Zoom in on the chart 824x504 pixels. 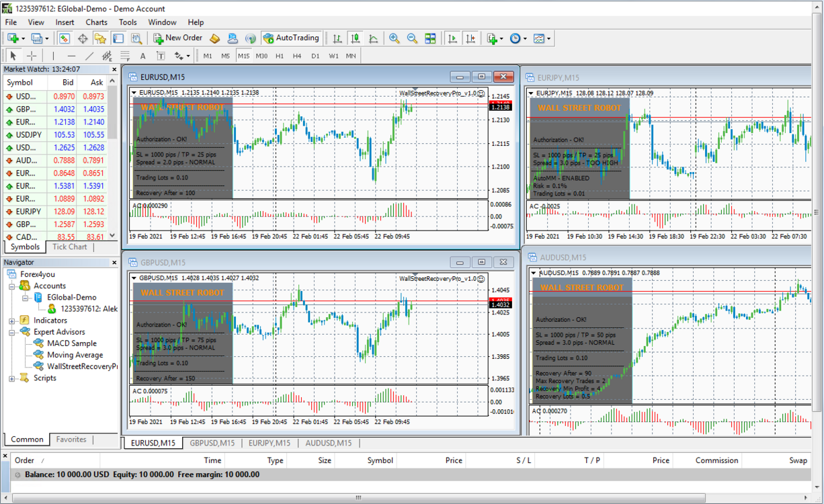(x=395, y=38)
